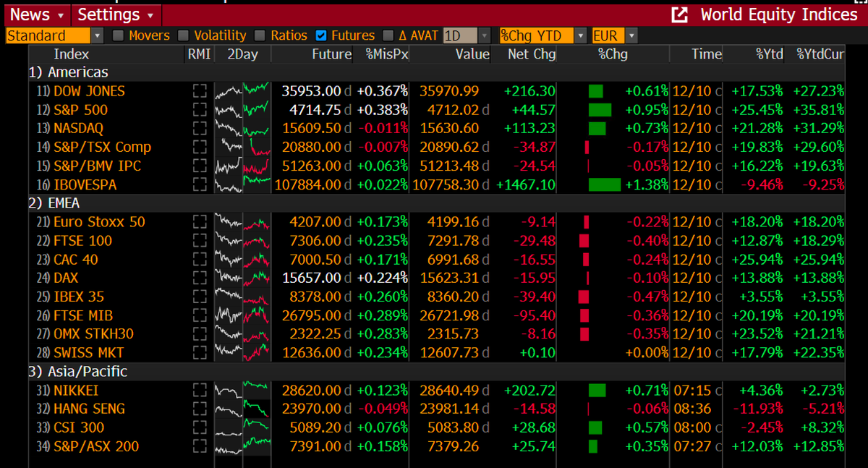Collapse the EMEA section header
The height and width of the screenshot is (468, 868).
[x=54, y=203]
